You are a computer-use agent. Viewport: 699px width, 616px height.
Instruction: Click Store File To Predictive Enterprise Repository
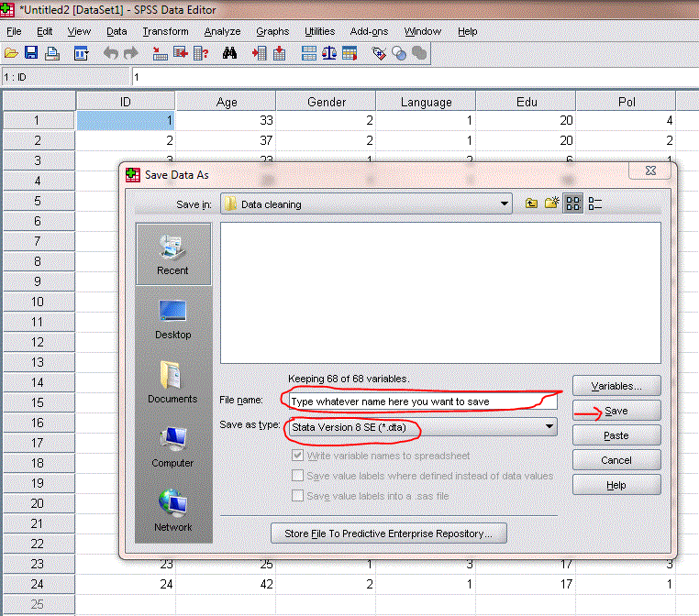tap(388, 533)
